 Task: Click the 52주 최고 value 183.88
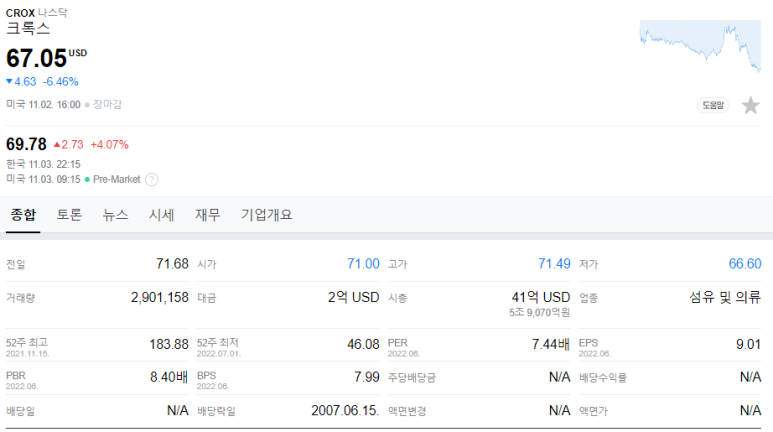169,344
